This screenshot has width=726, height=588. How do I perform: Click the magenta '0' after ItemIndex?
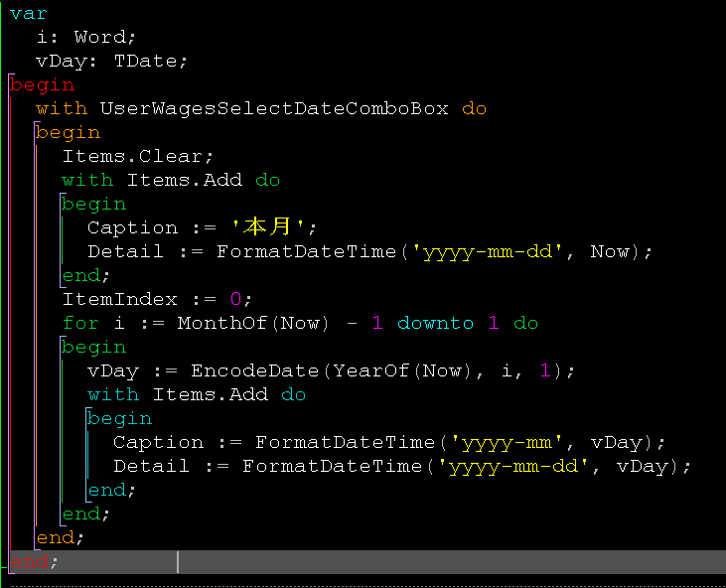(235, 300)
